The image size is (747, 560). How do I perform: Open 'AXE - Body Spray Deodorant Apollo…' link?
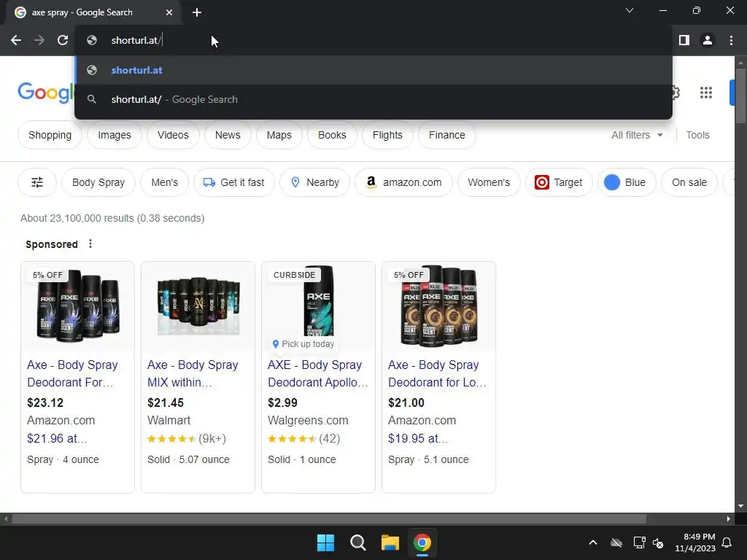tap(318, 373)
